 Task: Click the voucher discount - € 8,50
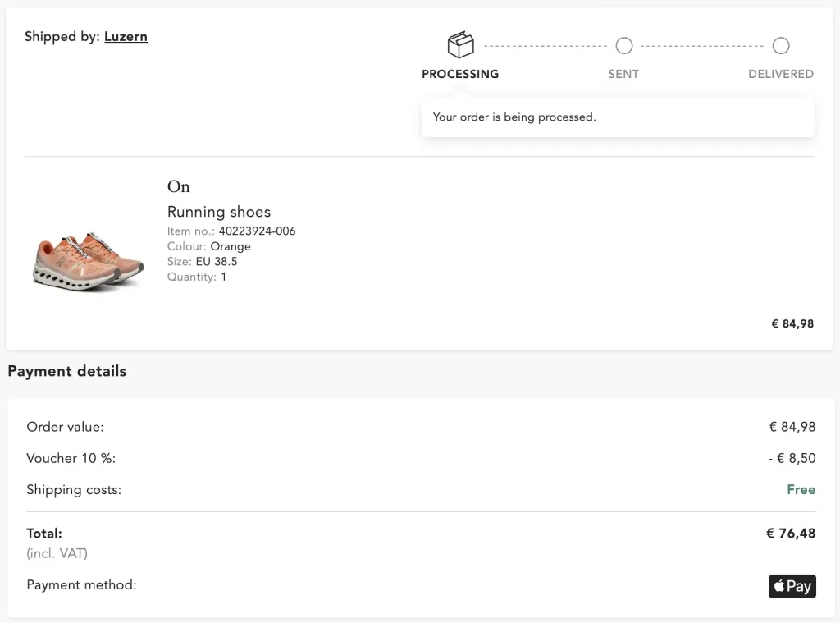pos(792,458)
